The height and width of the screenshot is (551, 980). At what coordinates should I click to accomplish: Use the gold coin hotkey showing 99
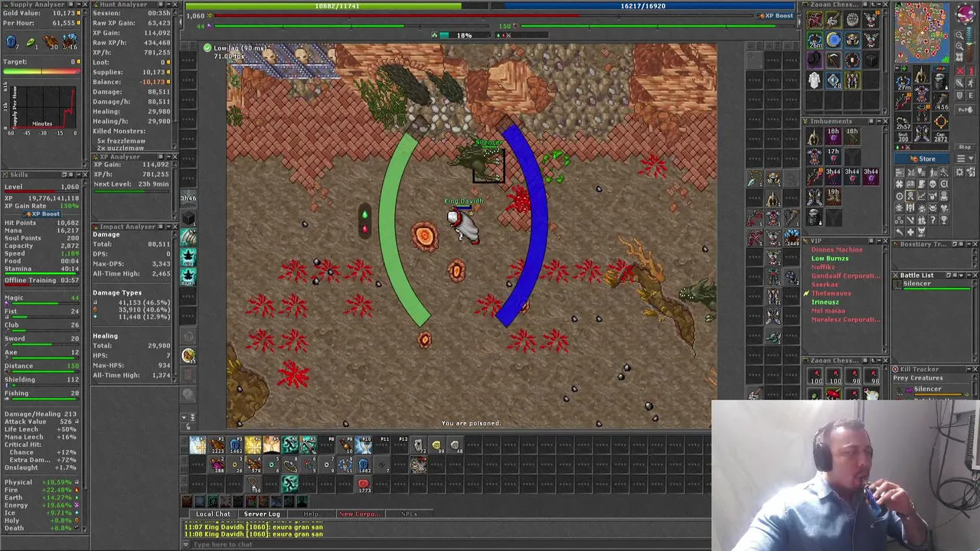pyautogui.click(x=436, y=445)
